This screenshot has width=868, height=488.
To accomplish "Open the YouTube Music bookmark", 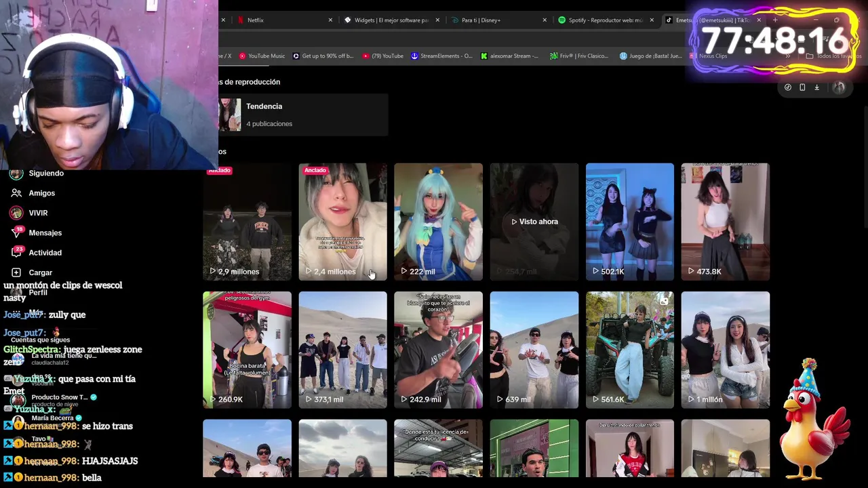I will tap(261, 56).
